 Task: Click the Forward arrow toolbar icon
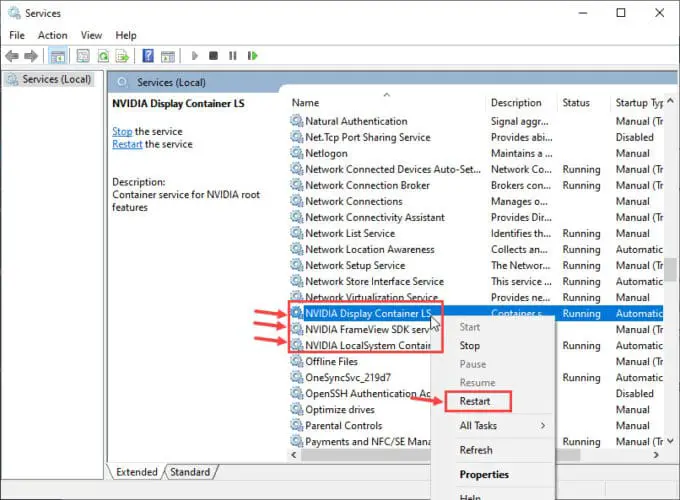click(x=31, y=56)
